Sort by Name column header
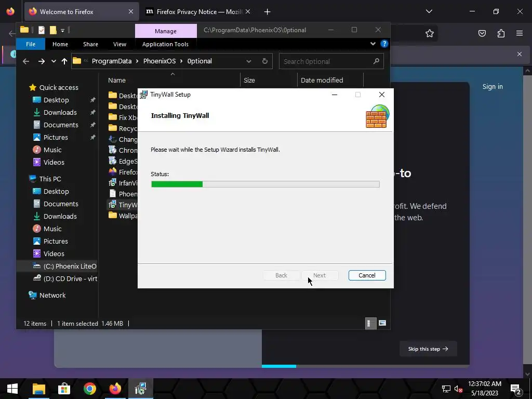This screenshot has height=399, width=532. (117, 81)
